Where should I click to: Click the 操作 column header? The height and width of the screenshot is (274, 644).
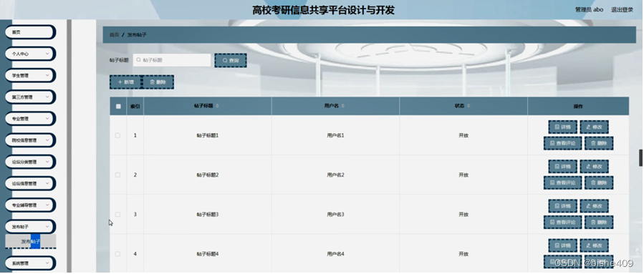[578, 106]
